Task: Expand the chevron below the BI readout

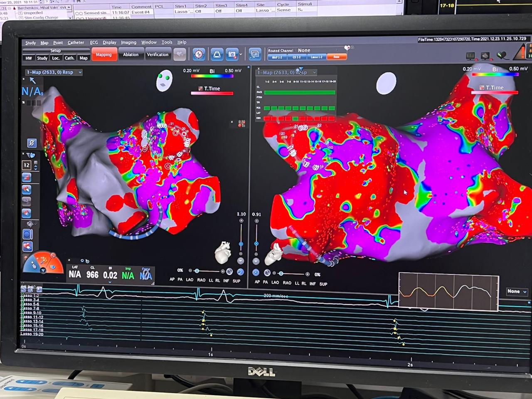Action: (110, 282)
